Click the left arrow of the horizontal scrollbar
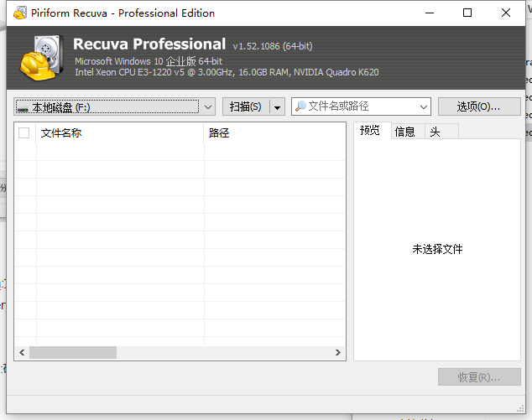Viewport: 532px width, 420px height. [x=22, y=353]
